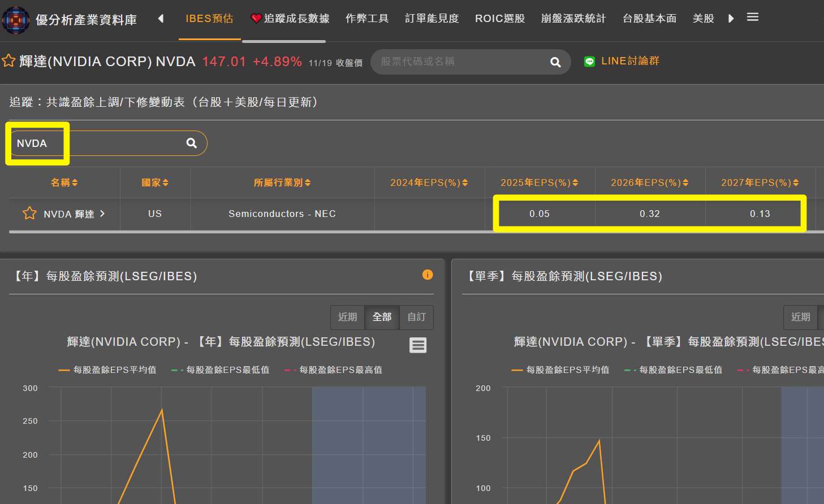Click the tab bar scroll indicator
This screenshot has width=824, height=504.
(x=284, y=41)
